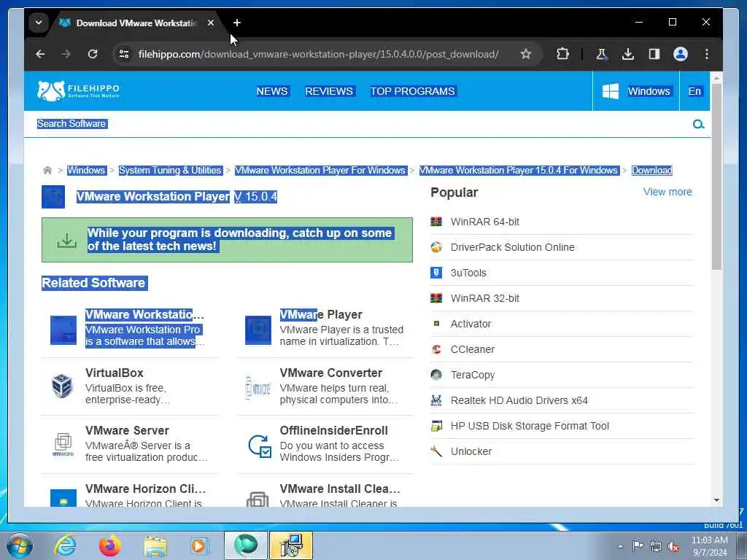Image resolution: width=747 pixels, height=560 pixels.
Task: Open the VirtualBox title link
Action: tap(115, 373)
